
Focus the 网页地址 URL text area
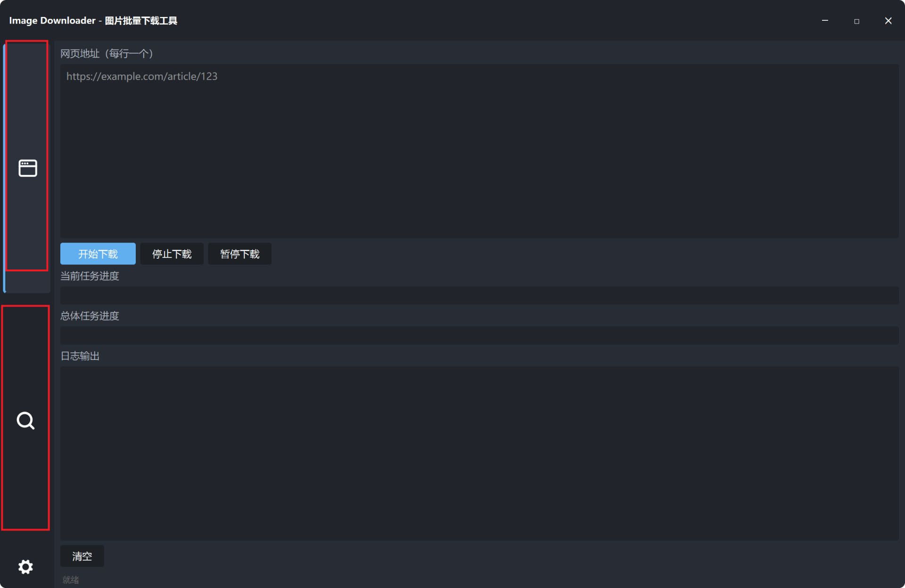coord(479,151)
